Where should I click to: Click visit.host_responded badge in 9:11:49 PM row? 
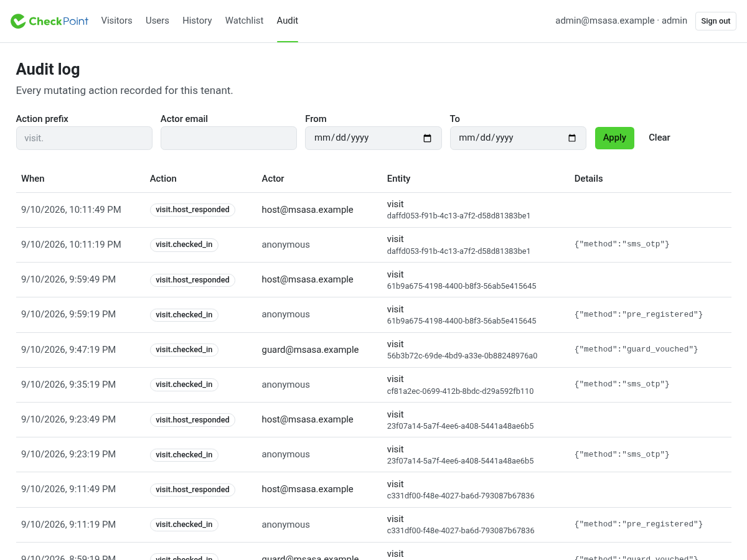(x=192, y=490)
